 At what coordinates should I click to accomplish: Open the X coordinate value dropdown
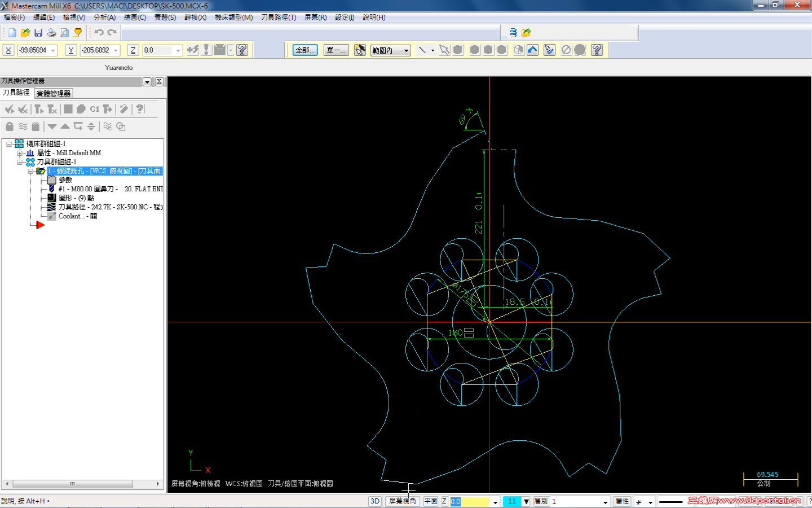tap(54, 50)
